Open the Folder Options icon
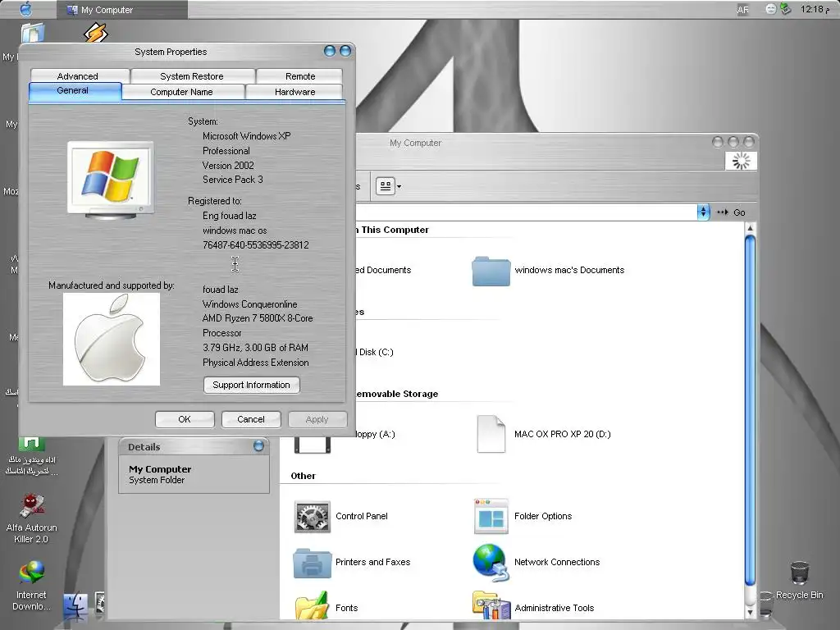The image size is (840, 630). [491, 517]
